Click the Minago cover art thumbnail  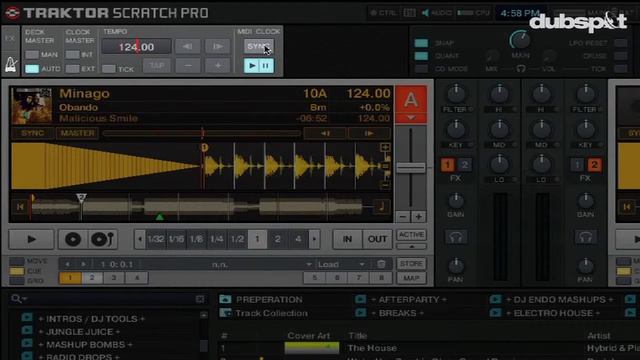pyautogui.click(x=32, y=105)
